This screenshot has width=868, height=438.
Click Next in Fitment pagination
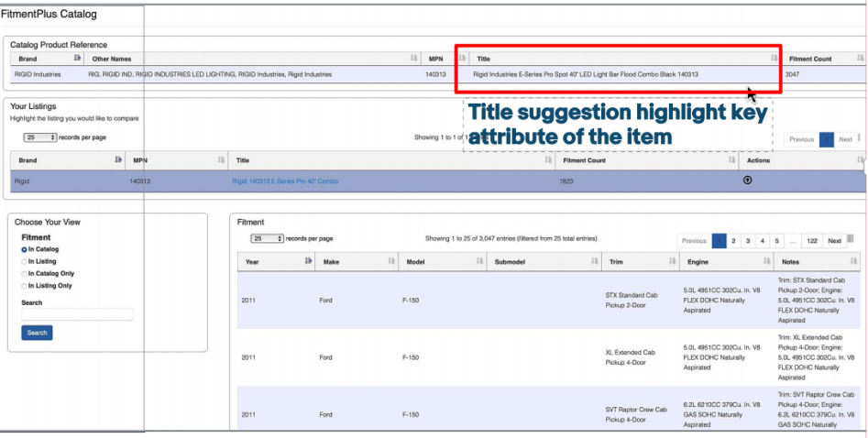pos(835,241)
